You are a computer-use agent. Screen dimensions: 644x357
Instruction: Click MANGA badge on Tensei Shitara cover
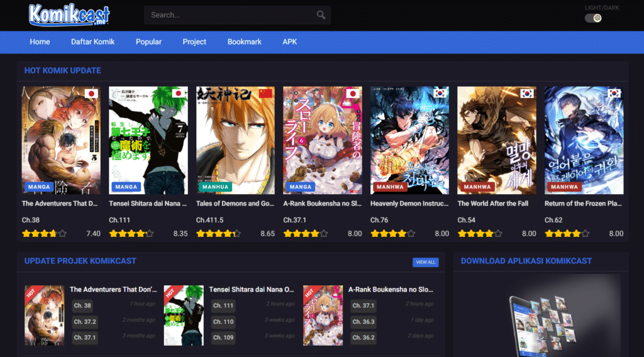point(126,187)
